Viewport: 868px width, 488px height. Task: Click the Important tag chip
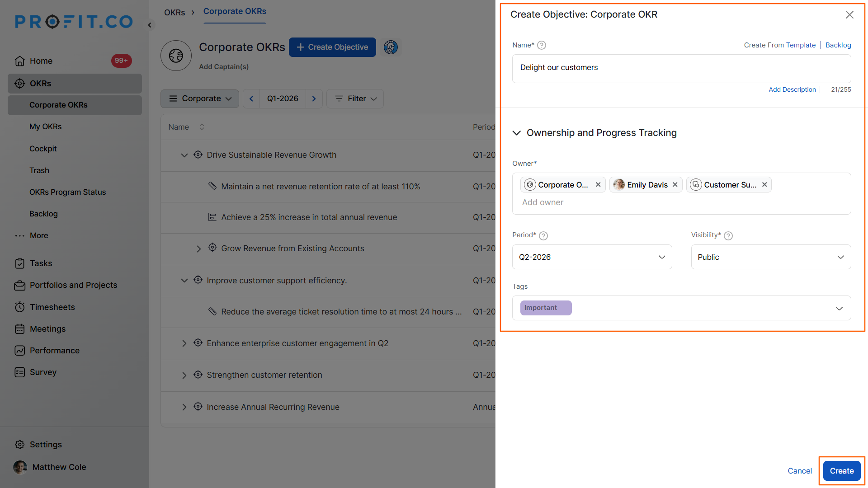tap(545, 308)
